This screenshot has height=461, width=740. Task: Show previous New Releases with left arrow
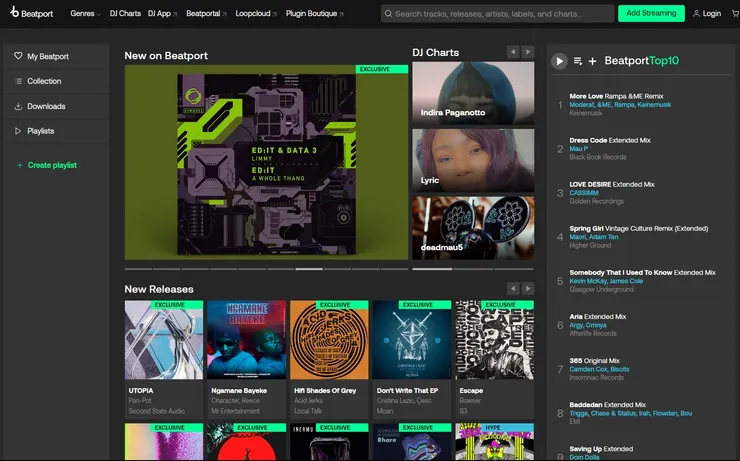pos(513,288)
